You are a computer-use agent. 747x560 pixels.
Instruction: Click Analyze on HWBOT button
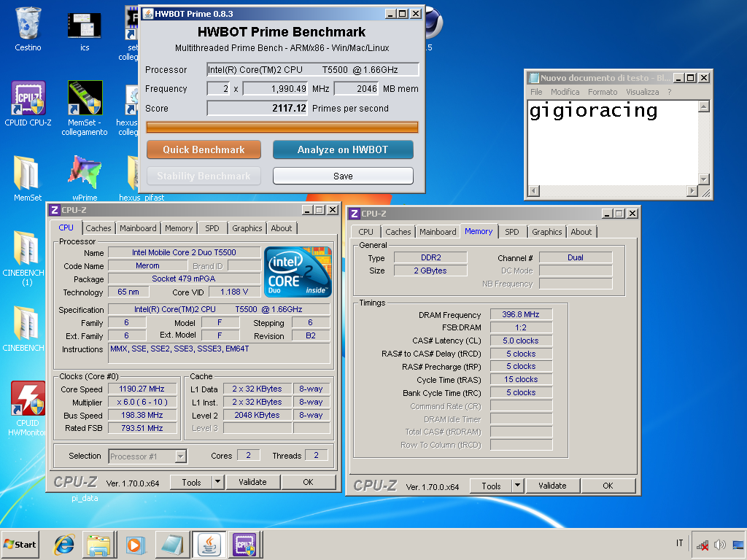pos(343,149)
